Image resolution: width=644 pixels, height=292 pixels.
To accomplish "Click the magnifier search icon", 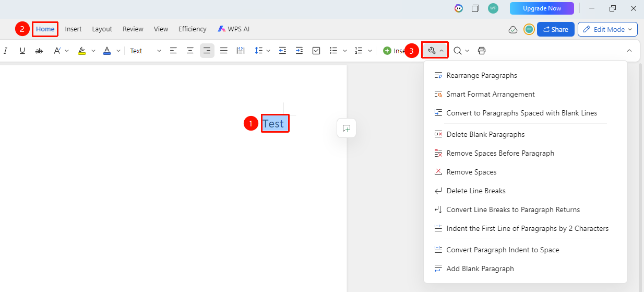I will tap(457, 51).
